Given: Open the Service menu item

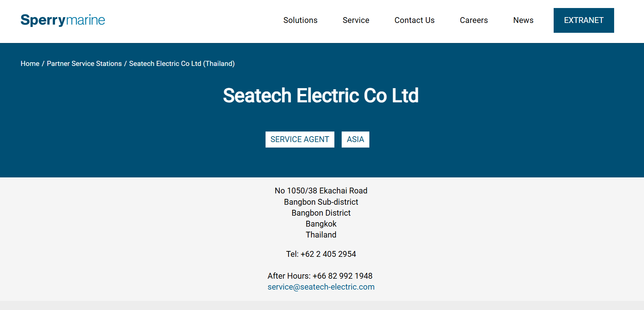Looking at the screenshot, I should pos(356,20).
